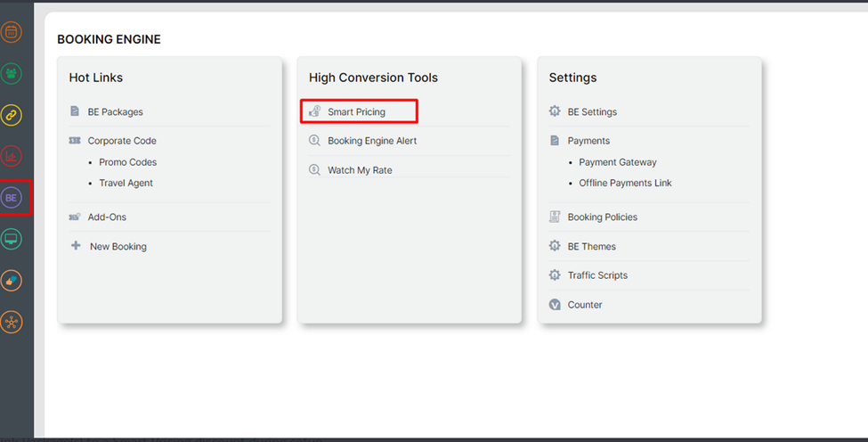
Task: Click the gear icon beside BE Settings
Action: point(555,112)
